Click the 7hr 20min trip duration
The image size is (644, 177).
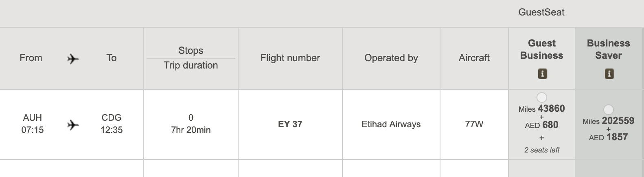click(x=191, y=130)
